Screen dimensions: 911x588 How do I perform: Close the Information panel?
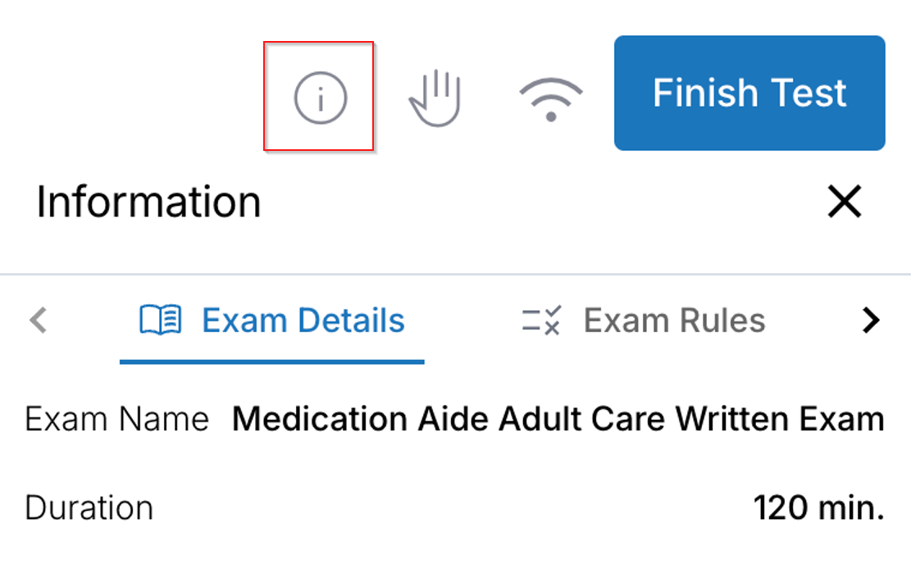click(x=845, y=202)
